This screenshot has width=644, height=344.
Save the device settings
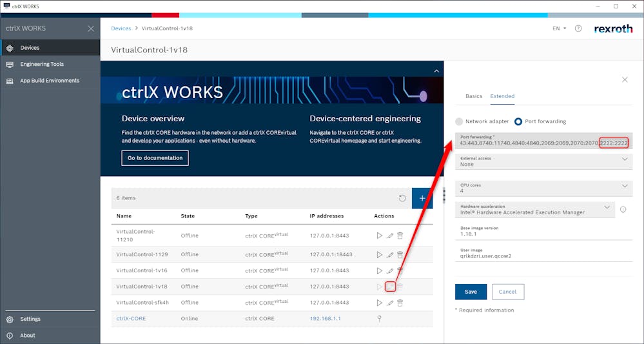471,292
